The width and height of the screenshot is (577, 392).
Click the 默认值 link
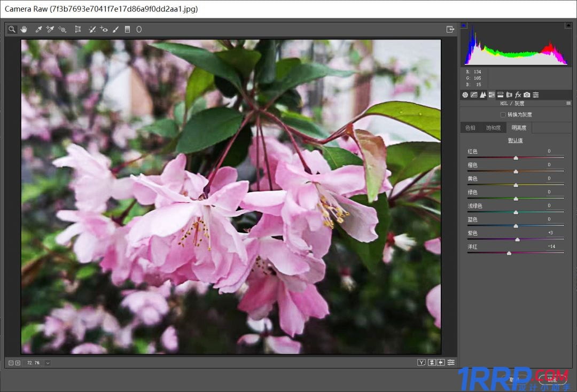516,140
